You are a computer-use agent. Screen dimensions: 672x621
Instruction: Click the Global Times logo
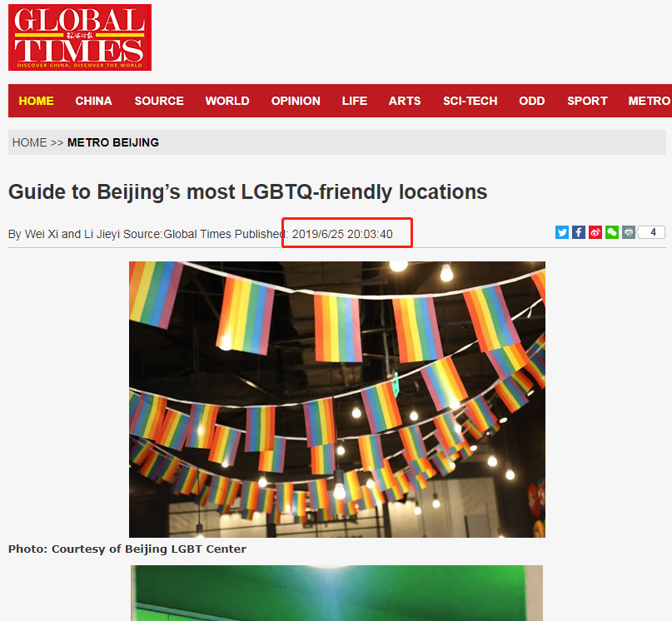click(80, 37)
